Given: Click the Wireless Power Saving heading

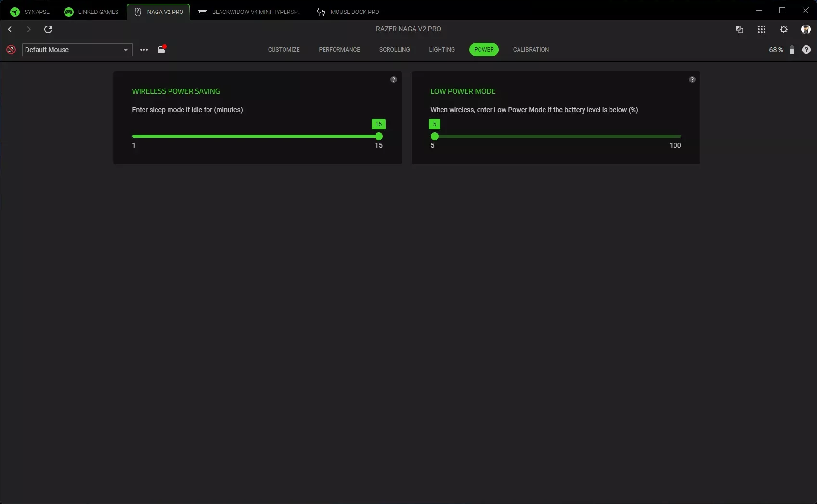Looking at the screenshot, I should (176, 91).
